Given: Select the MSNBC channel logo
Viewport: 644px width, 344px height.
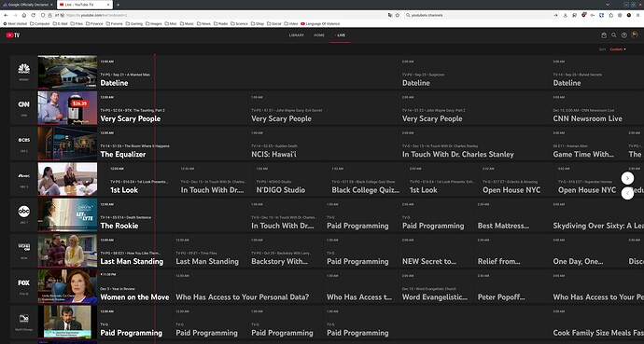Looking at the screenshot, I should 24,69.
